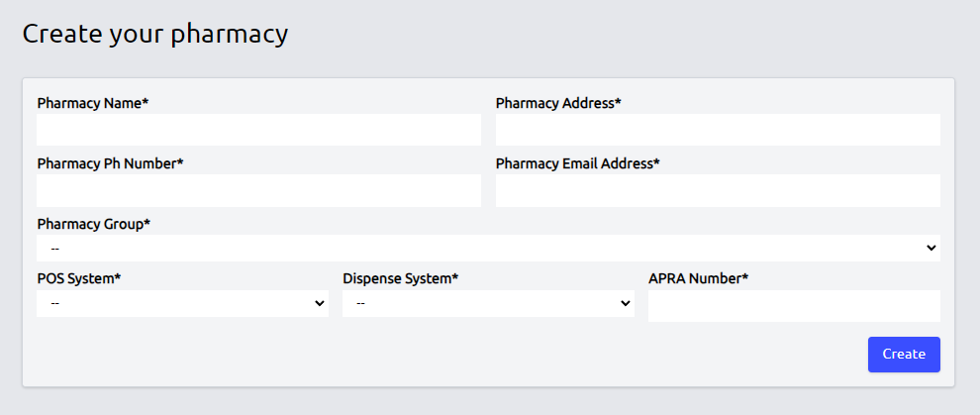Click the "Pharmacy Ph Number*" label

(110, 163)
